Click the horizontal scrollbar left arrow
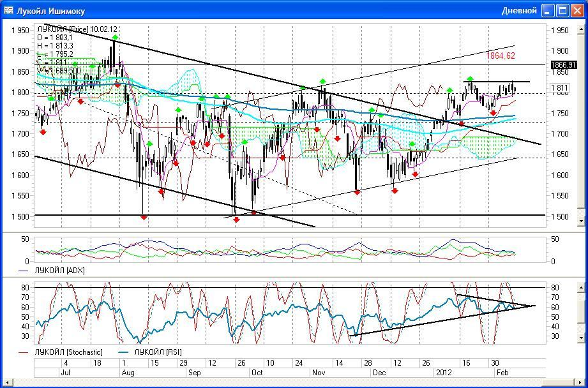 point(7,382)
